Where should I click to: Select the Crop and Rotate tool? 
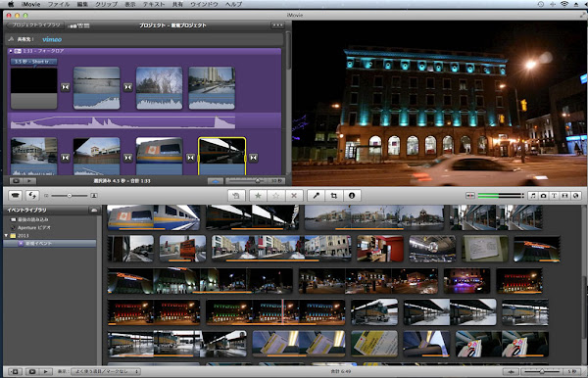click(x=334, y=196)
